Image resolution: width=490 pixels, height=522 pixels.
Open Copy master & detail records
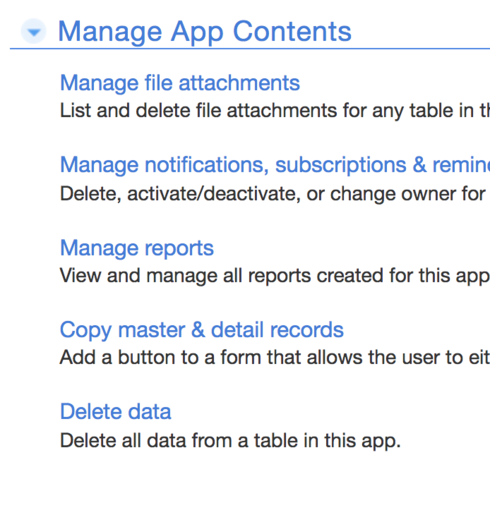tap(202, 330)
